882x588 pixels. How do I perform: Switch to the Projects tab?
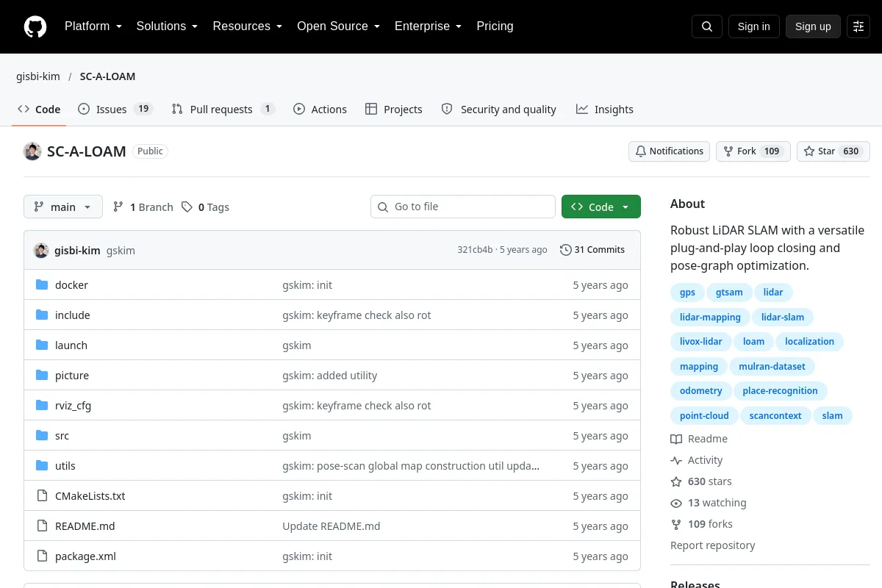pos(394,110)
